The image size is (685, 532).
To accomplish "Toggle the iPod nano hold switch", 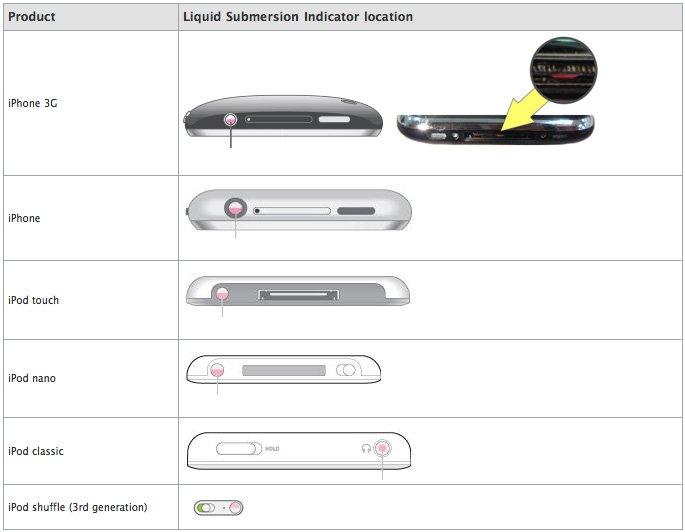I will 346,370.
